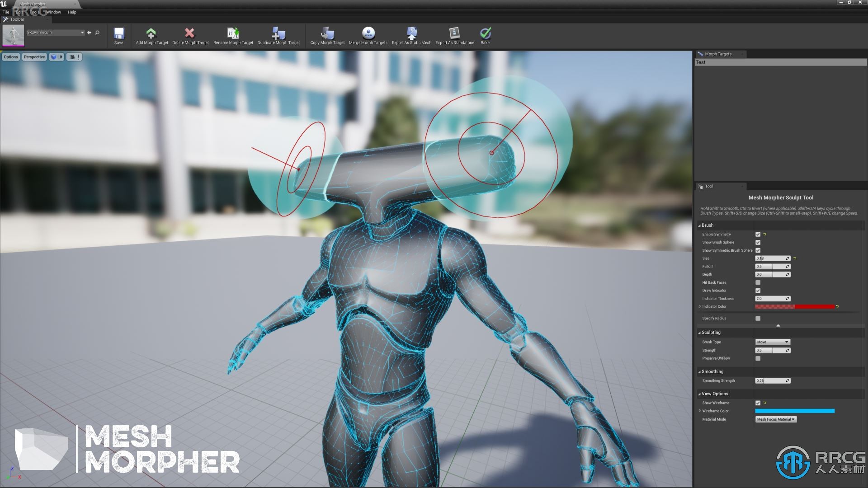Click the Add Morph Target icon
This screenshot has width=868, height=488.
151,33
